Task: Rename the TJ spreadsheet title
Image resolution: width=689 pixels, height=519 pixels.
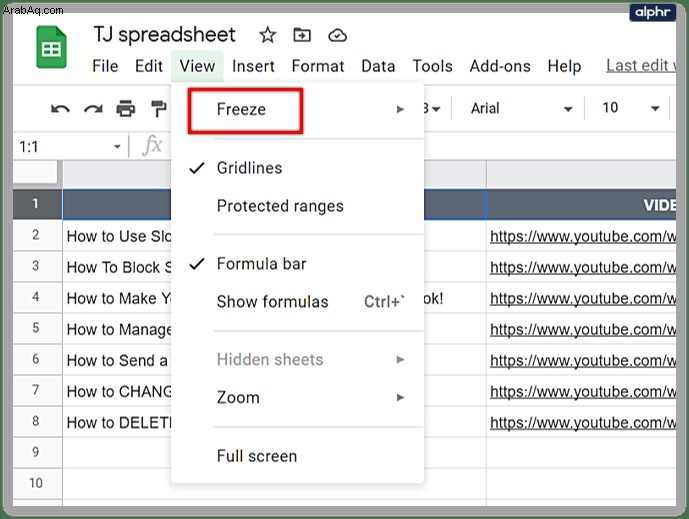Action: click(164, 35)
